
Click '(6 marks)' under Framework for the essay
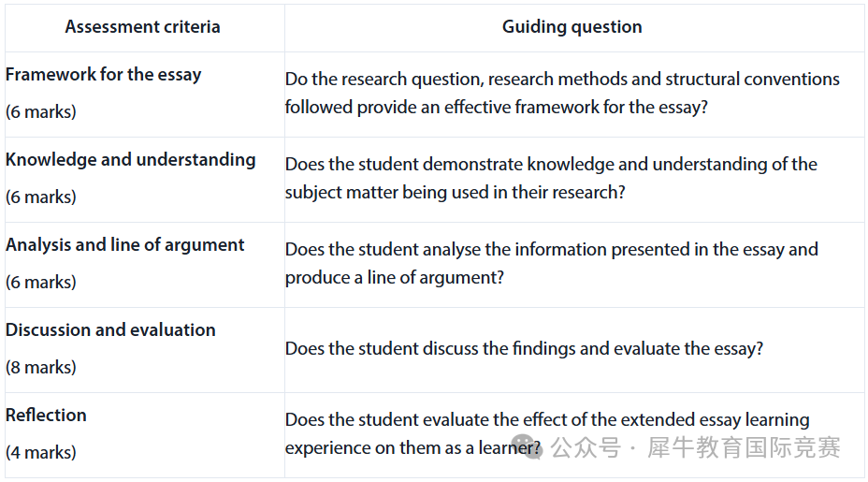coord(41,111)
